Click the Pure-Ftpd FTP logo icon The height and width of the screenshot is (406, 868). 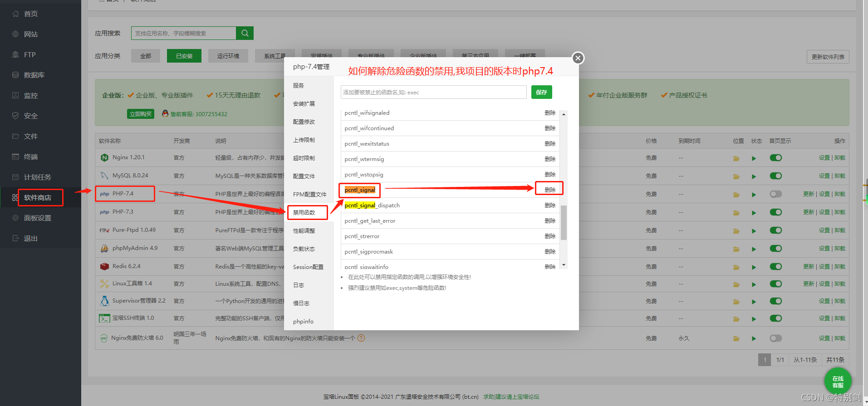tap(104, 230)
